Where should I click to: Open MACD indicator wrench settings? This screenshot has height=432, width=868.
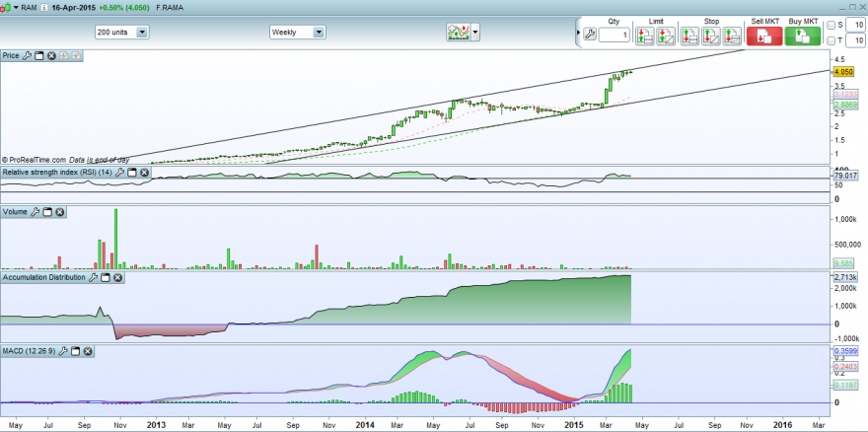tap(63, 350)
